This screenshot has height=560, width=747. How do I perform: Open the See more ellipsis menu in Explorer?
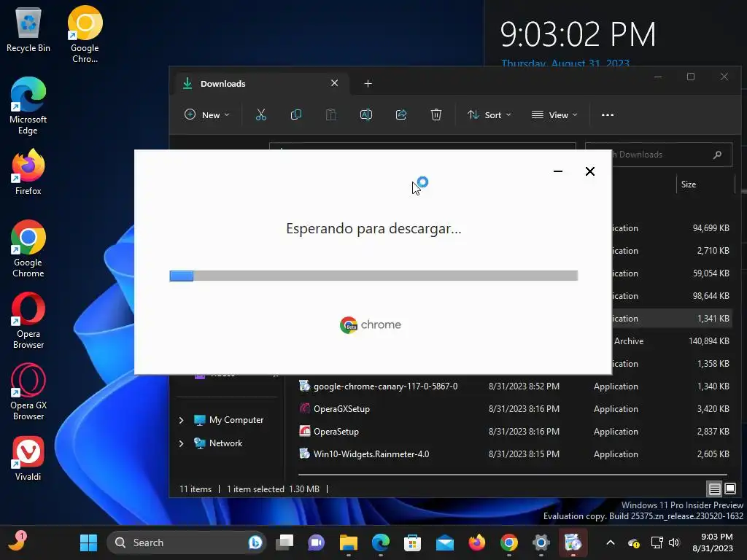(x=608, y=114)
